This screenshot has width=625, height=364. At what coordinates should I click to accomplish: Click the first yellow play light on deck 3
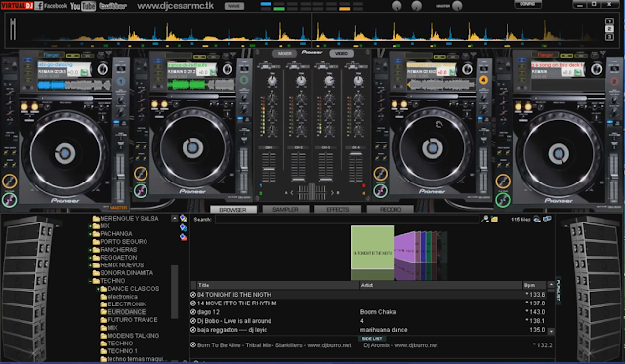pyautogui.click(x=155, y=104)
